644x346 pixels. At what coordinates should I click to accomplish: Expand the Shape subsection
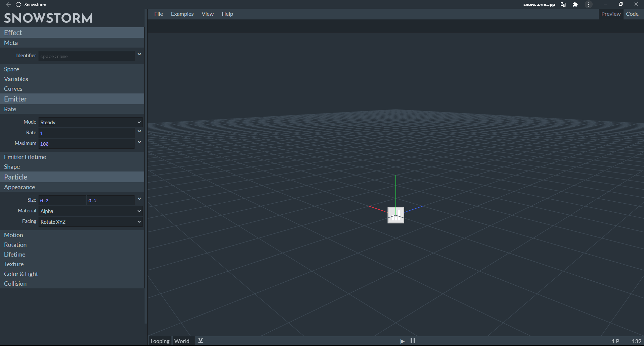(72, 167)
